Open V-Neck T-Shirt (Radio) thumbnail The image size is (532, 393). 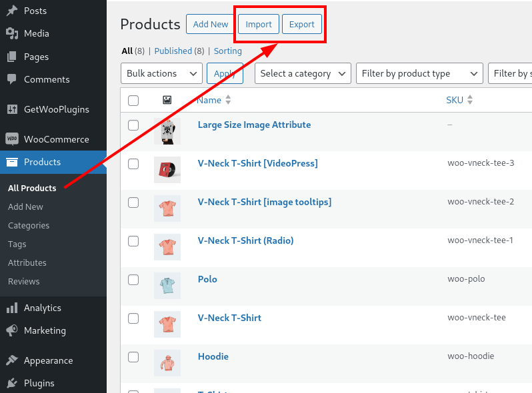tap(167, 247)
